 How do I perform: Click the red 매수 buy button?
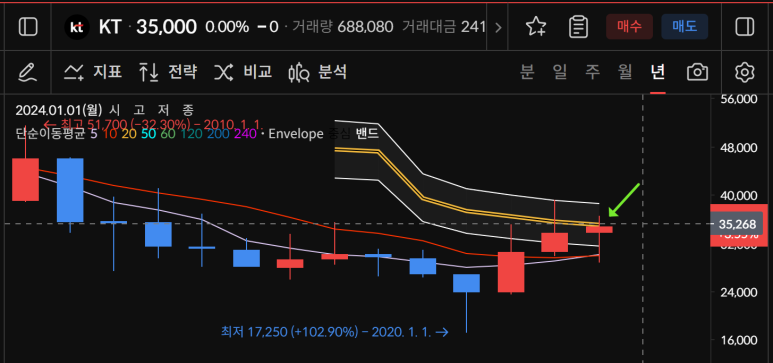(630, 27)
